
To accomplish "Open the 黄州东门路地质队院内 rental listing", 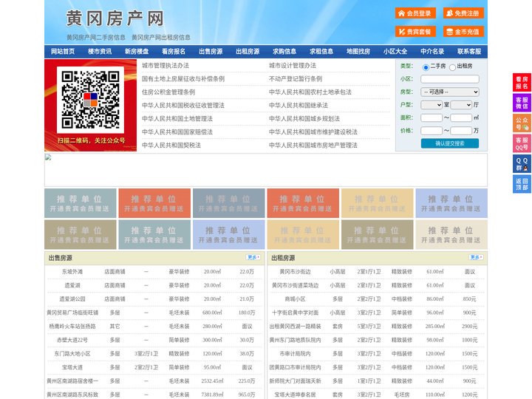I will pyautogui.click(x=295, y=340).
